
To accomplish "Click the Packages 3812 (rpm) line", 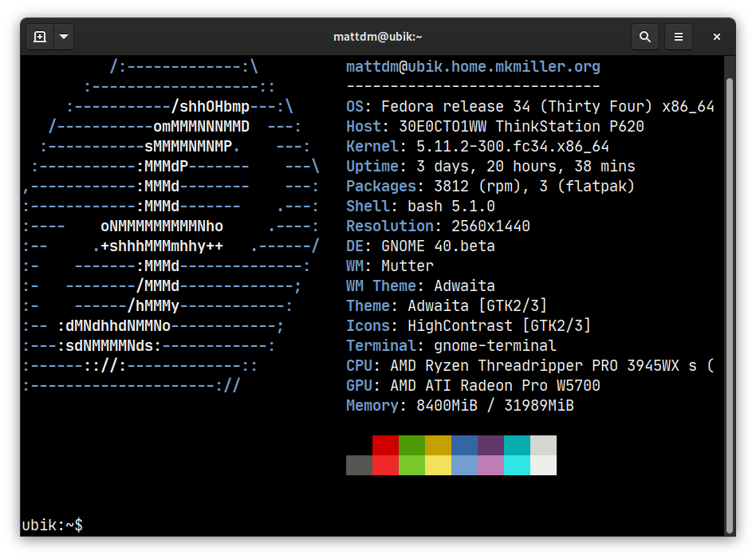I will point(490,186).
